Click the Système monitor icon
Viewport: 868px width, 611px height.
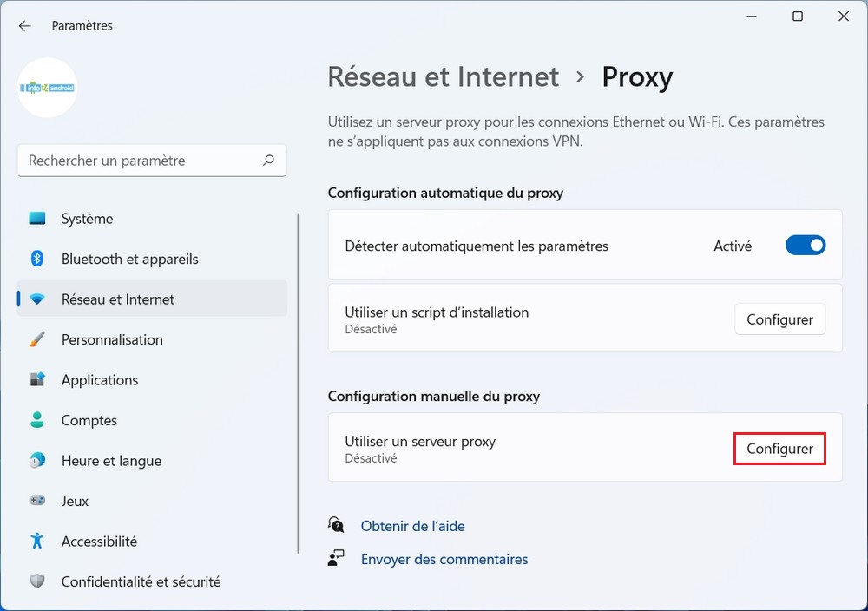pyautogui.click(x=37, y=219)
